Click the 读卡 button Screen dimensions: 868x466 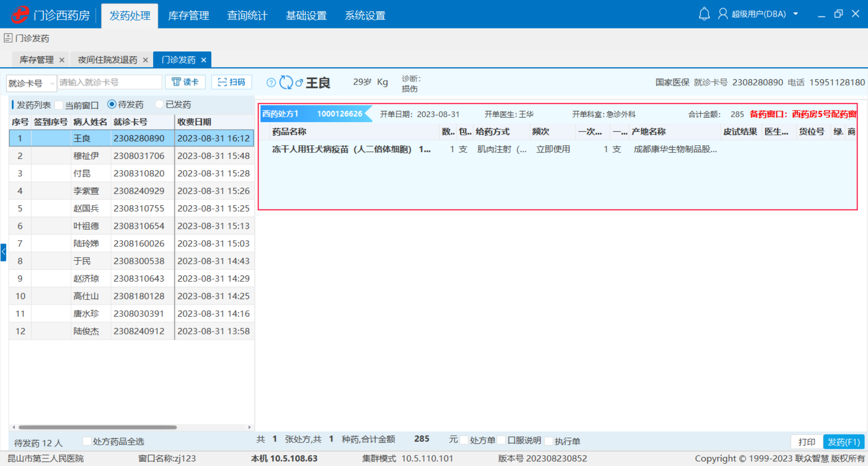185,82
